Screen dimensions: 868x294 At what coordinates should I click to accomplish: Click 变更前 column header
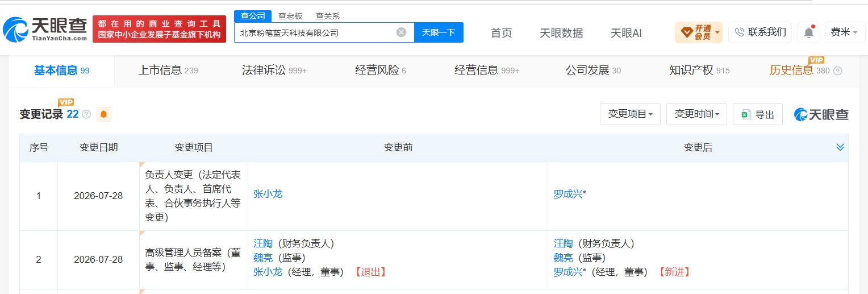tap(398, 147)
